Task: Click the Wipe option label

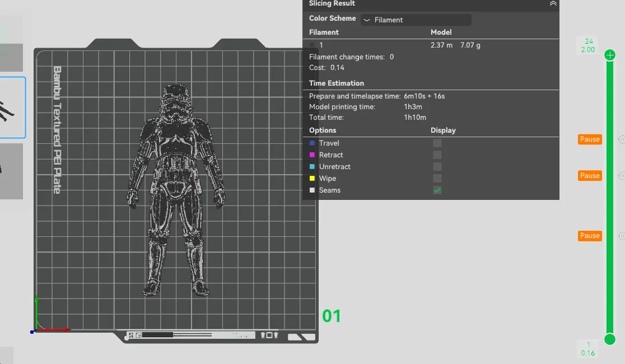Action: (x=327, y=179)
